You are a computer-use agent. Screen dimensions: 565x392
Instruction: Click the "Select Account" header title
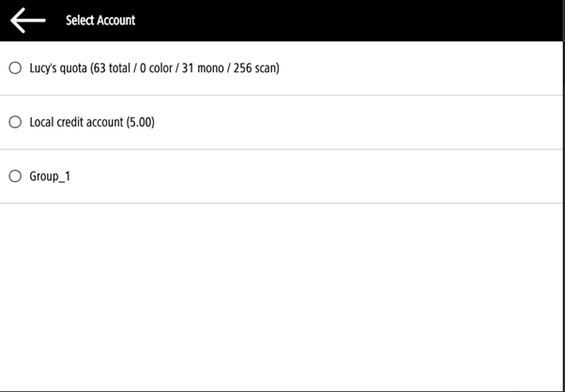click(x=100, y=20)
